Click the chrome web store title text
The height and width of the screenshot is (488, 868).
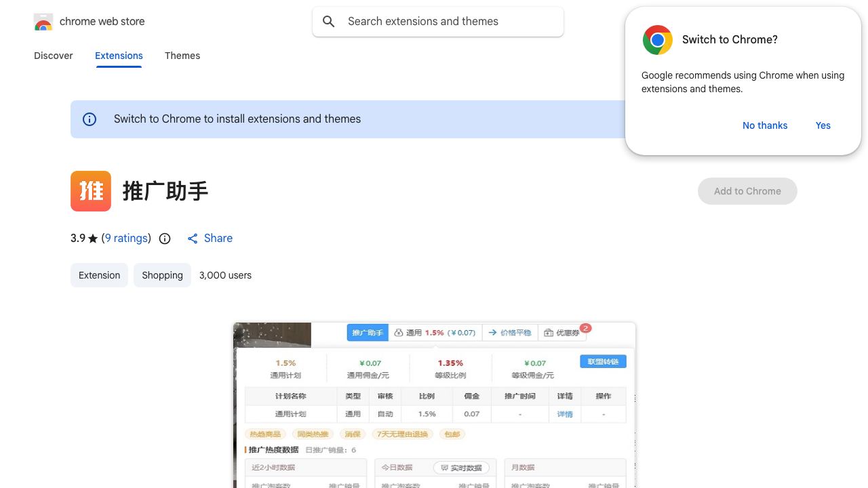[x=102, y=22]
